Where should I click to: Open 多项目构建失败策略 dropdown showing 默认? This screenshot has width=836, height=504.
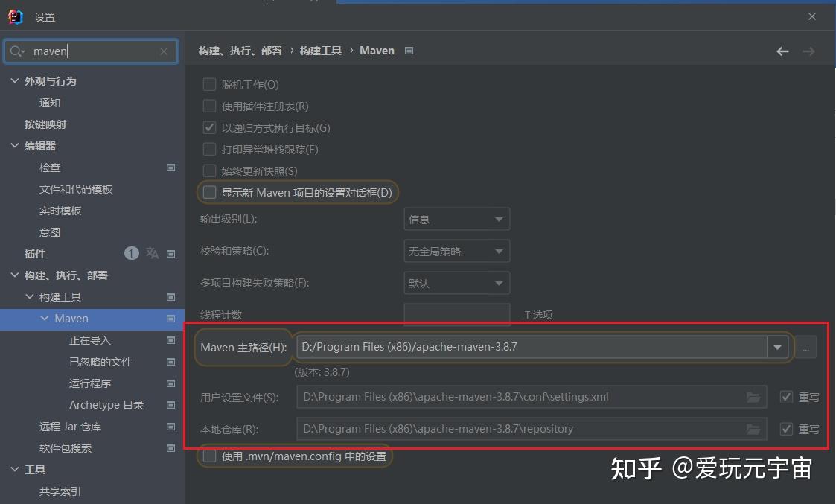[x=457, y=283]
